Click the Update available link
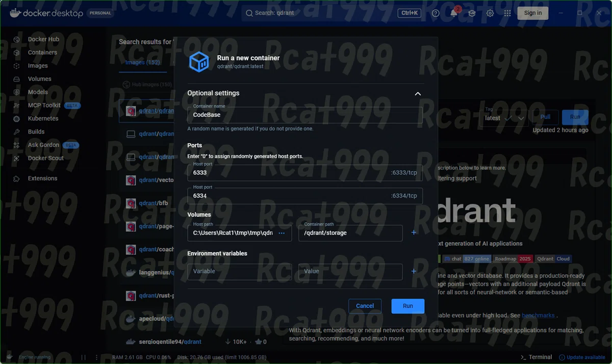Viewport: 612px width, 364px height. click(x=582, y=357)
